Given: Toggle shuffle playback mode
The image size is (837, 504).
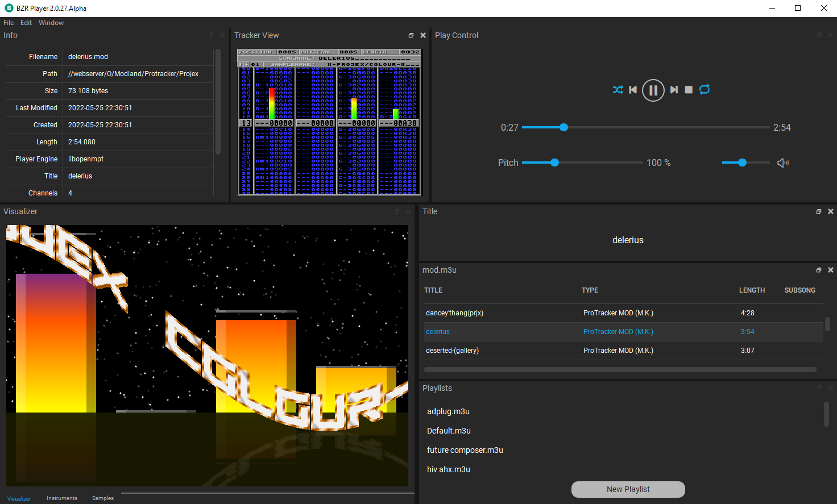Looking at the screenshot, I should tap(618, 90).
